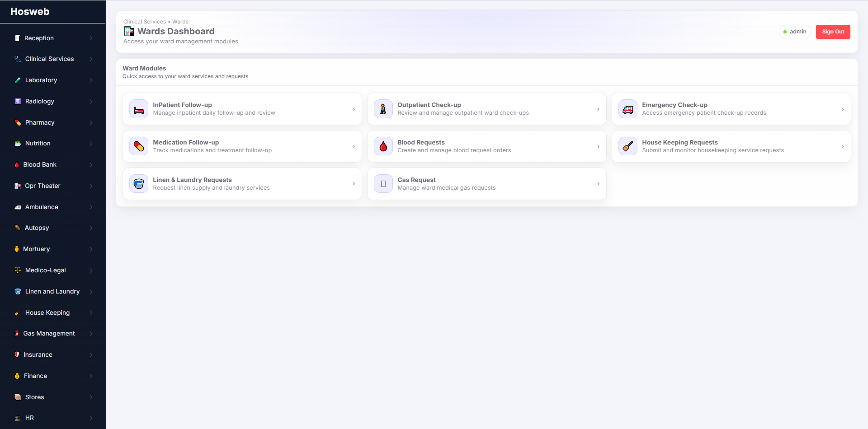The height and width of the screenshot is (429, 868).
Task: Open the Emergency Check-up module title
Action: (675, 105)
